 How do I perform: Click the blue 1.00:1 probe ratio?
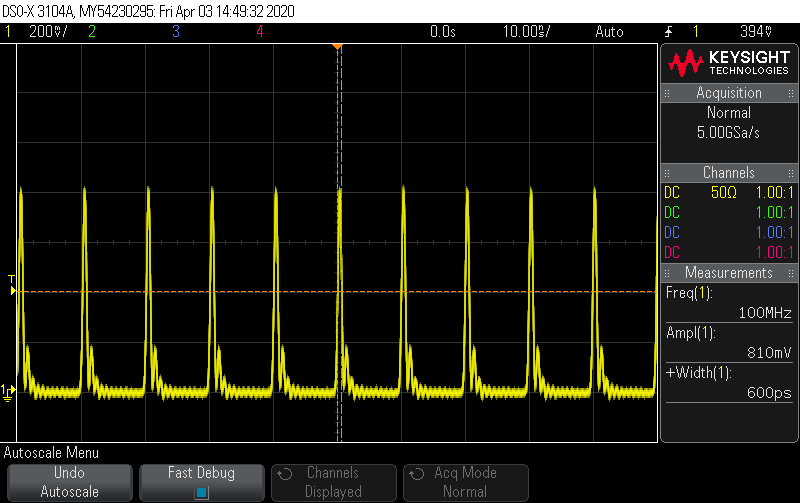(774, 233)
